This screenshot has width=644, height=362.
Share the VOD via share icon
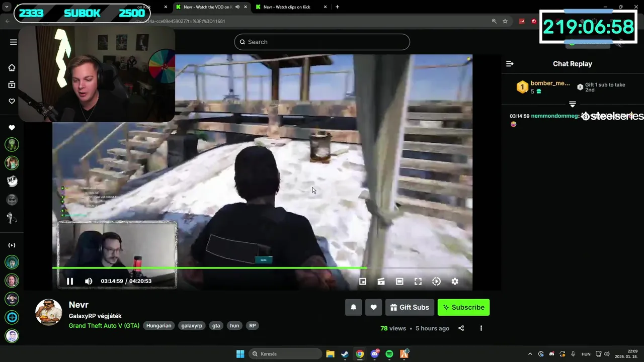click(461, 328)
